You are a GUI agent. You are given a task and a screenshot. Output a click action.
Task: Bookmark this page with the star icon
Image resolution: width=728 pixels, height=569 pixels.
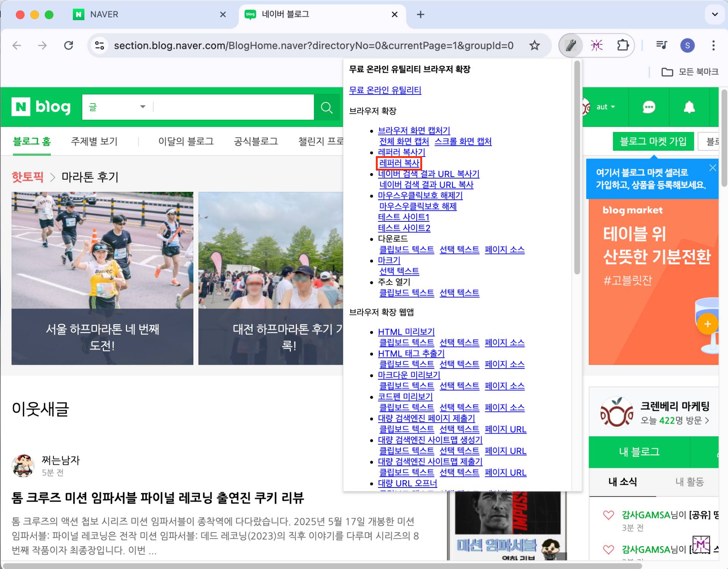click(x=534, y=45)
